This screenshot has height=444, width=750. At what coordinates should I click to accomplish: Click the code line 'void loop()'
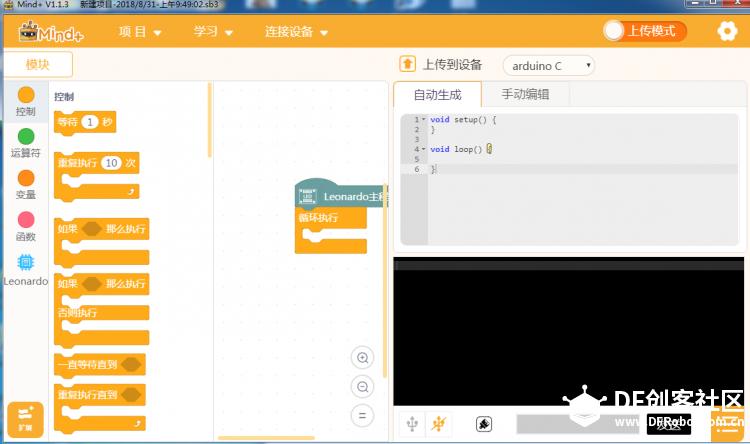461,149
